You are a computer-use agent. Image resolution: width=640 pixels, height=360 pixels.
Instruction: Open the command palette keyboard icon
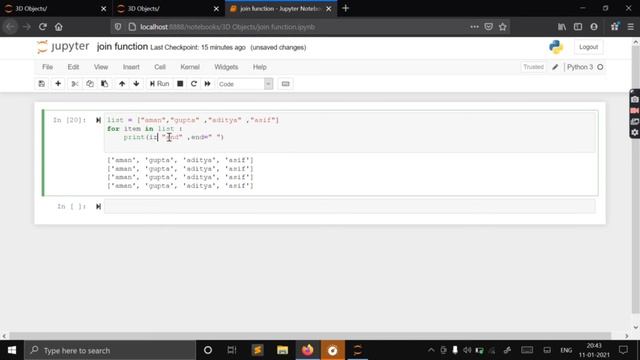[285, 84]
